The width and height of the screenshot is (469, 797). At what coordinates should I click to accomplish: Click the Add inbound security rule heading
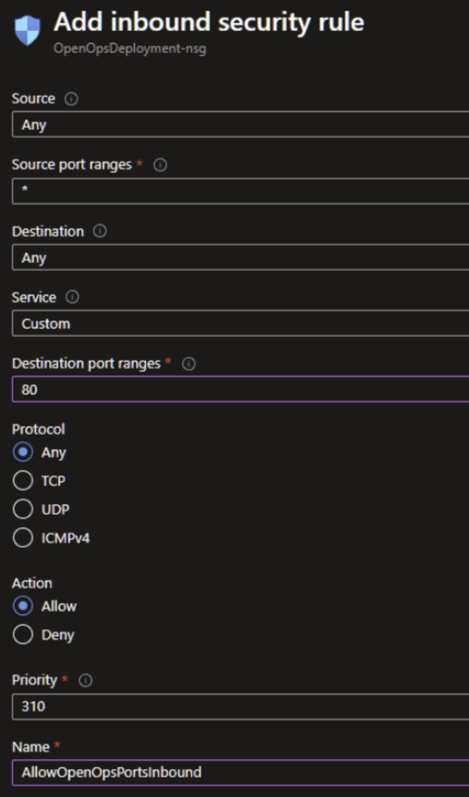coord(209,22)
